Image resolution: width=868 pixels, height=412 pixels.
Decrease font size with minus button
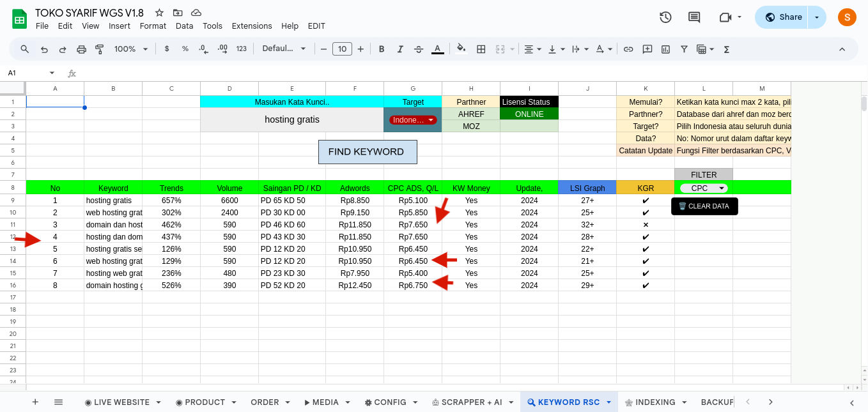click(x=324, y=49)
